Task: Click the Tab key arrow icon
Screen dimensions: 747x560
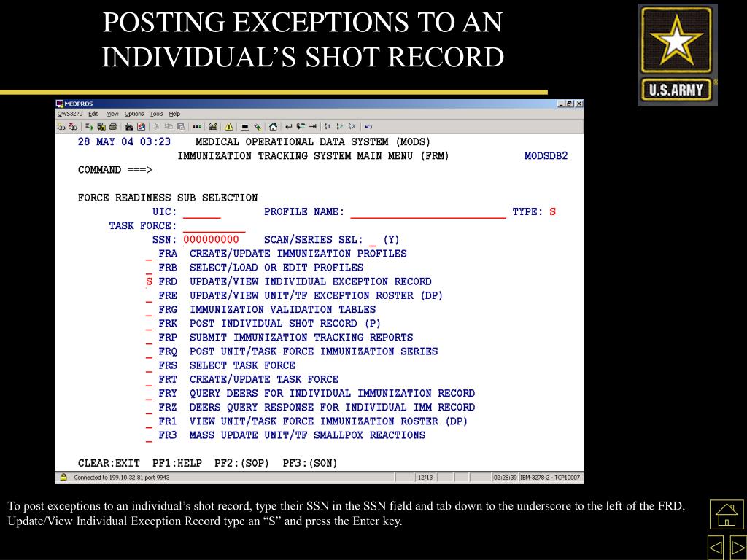Action: [312, 126]
